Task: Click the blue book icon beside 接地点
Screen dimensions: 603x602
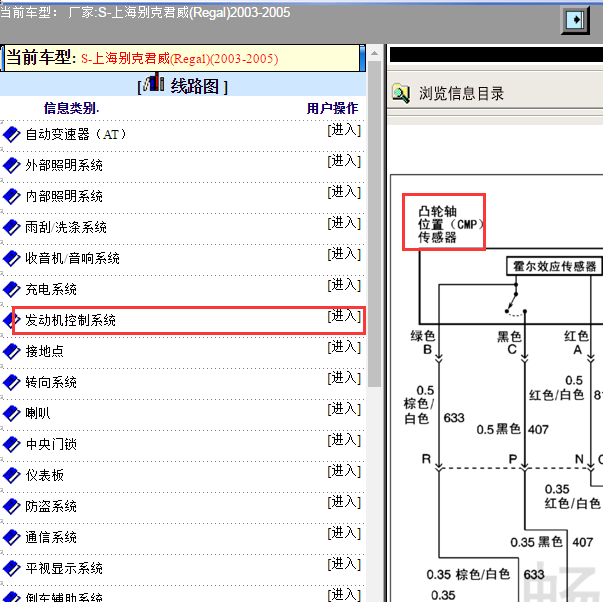Action: tap(11, 352)
